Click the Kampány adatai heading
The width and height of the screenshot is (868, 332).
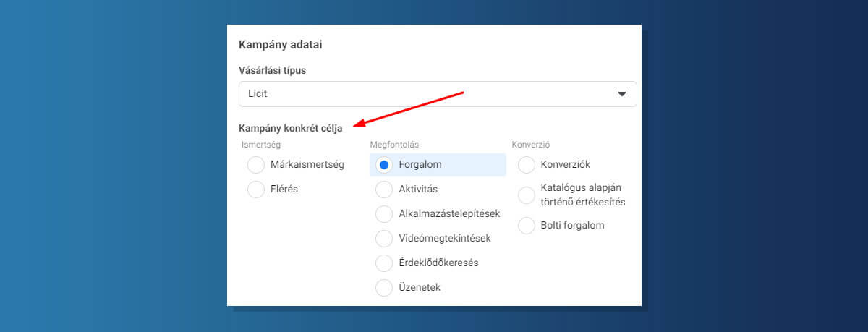pyautogui.click(x=280, y=45)
